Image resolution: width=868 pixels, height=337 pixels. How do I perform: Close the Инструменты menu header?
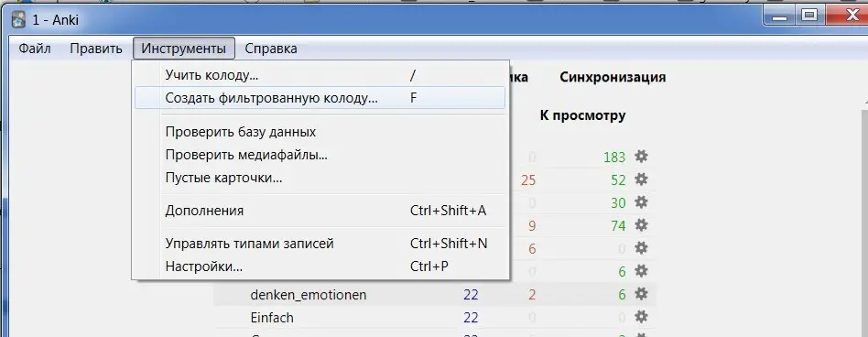tap(184, 49)
